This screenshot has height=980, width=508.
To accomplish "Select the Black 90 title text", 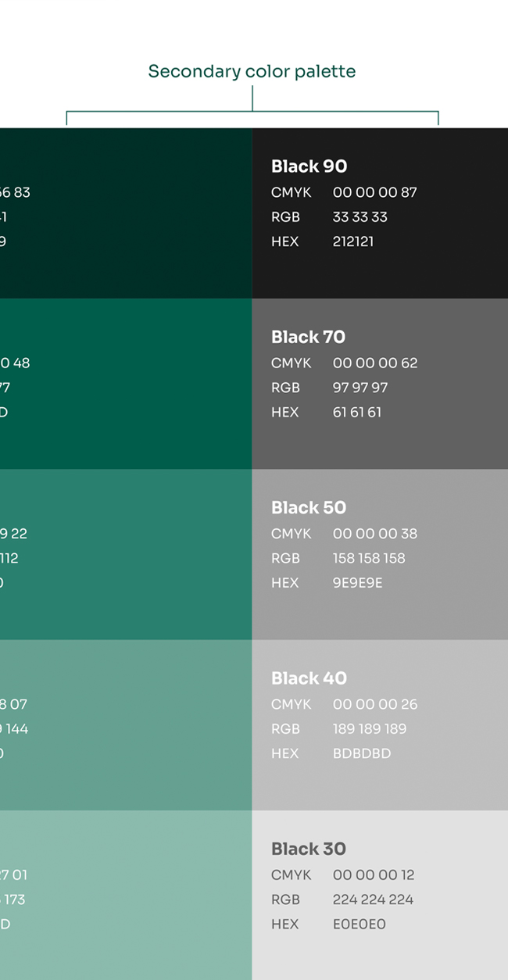I will pyautogui.click(x=309, y=166).
